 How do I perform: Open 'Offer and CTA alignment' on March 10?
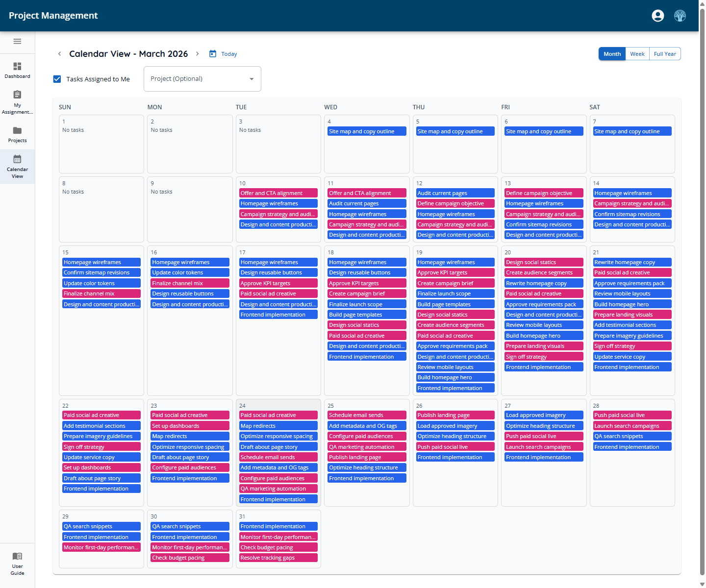coord(278,193)
